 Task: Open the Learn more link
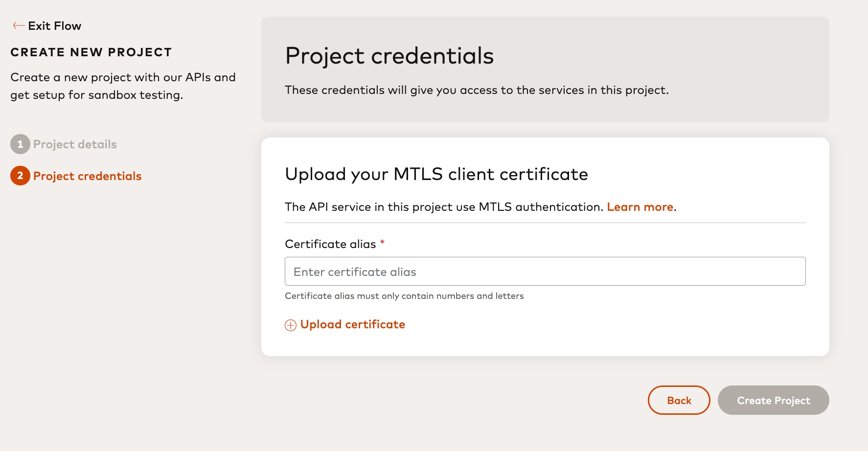[640, 207]
